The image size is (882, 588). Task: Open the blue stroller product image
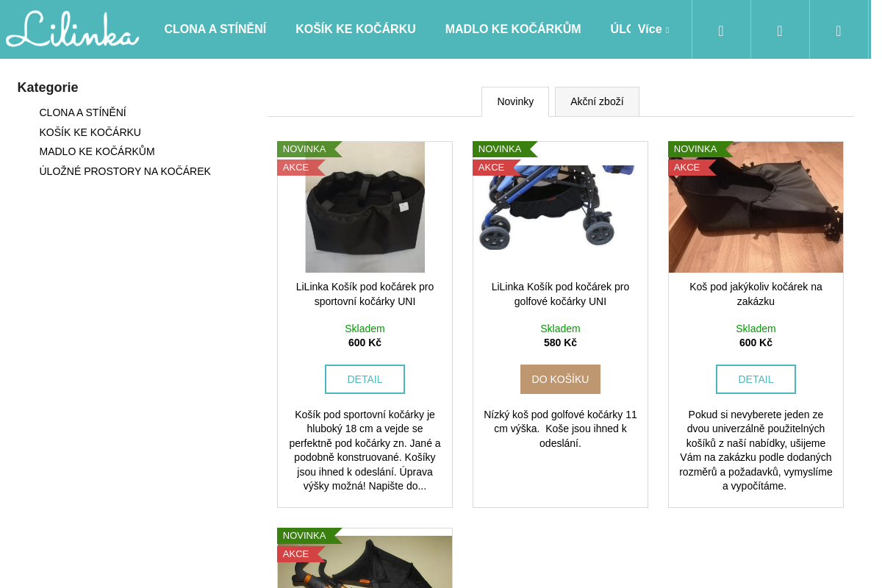click(560, 207)
